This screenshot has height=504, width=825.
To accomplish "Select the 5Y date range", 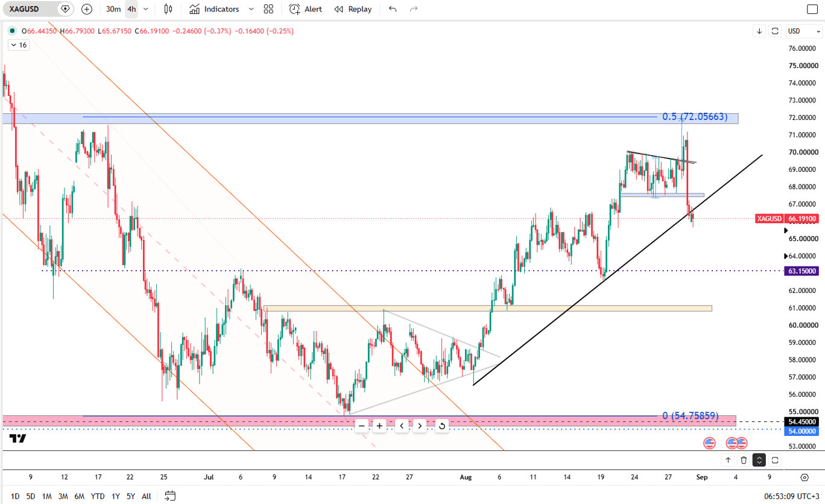I will coord(130,496).
